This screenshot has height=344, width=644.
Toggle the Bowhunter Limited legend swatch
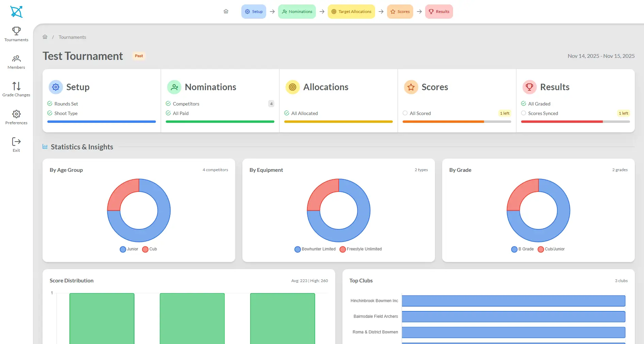pyautogui.click(x=297, y=249)
